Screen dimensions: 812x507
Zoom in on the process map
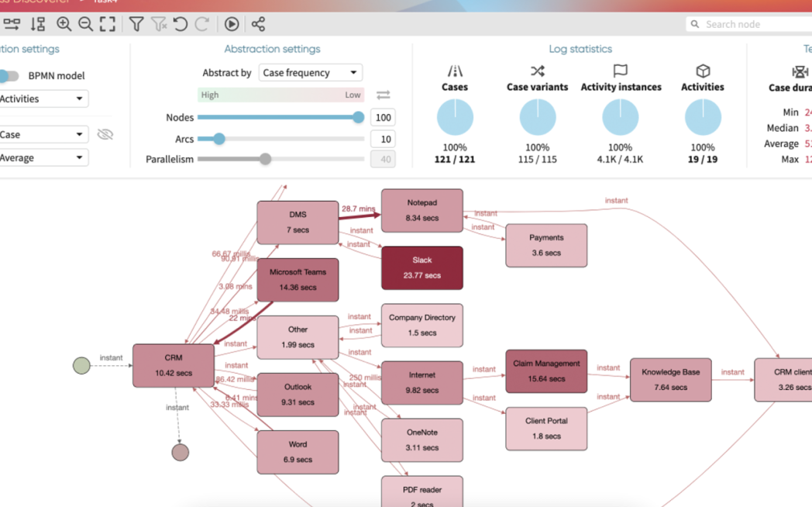coord(64,24)
